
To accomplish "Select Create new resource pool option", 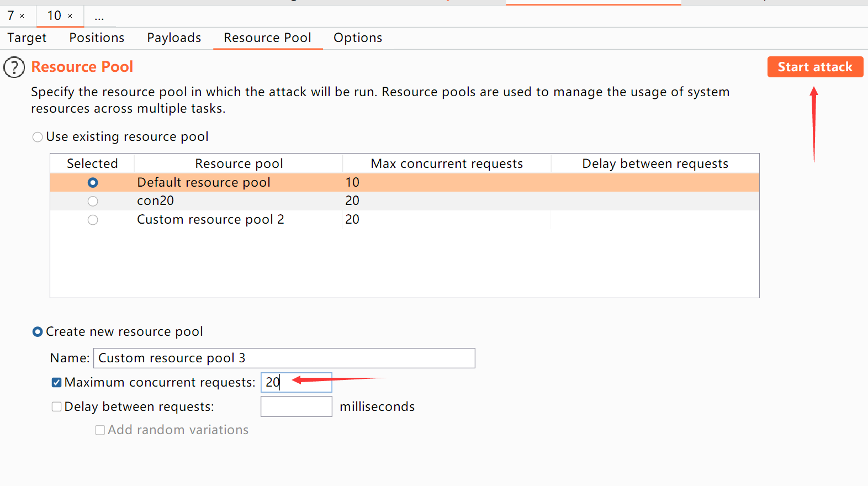I will point(38,332).
